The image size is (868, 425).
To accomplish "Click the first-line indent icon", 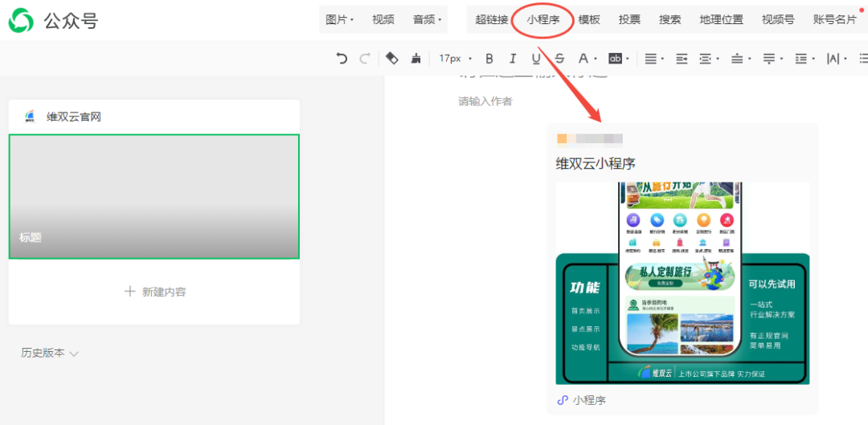I will (x=682, y=58).
